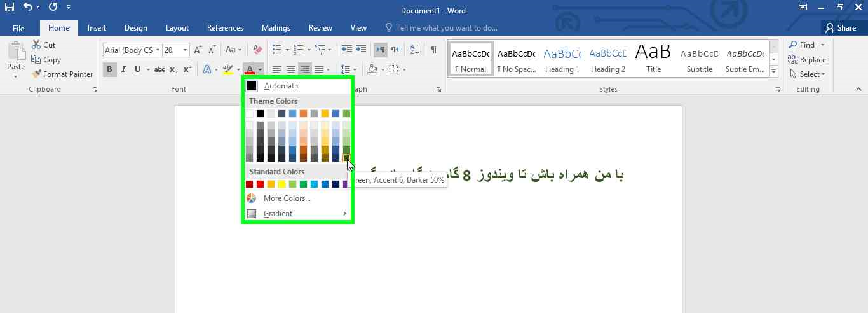Image resolution: width=868 pixels, height=313 pixels.
Task: Click the Sort A-Z icon
Action: coord(414,50)
